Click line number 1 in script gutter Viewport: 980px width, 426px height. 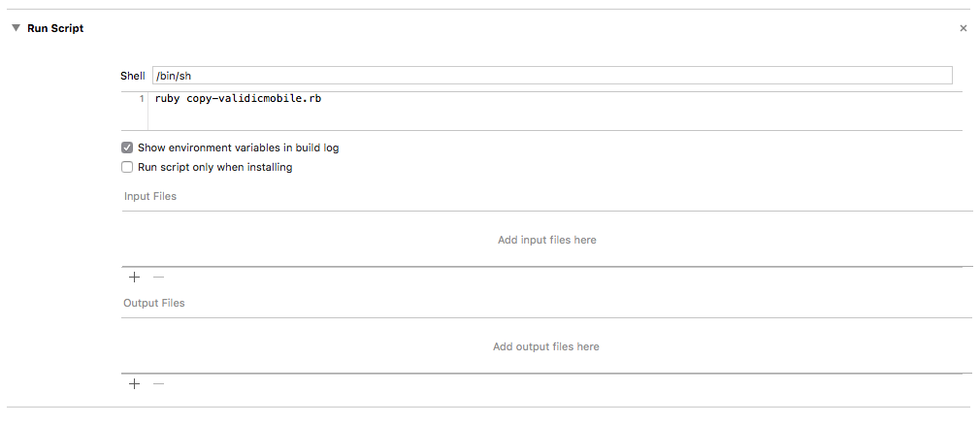tap(142, 99)
